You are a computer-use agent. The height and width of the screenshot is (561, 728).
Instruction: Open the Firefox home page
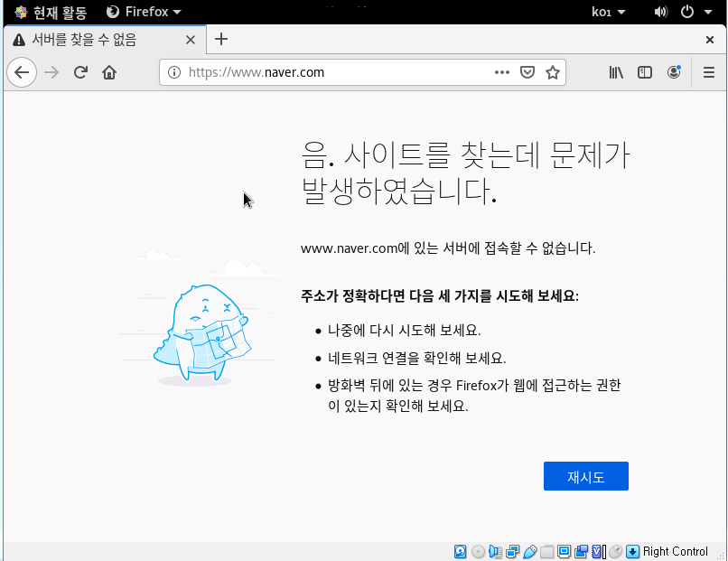[x=109, y=72]
